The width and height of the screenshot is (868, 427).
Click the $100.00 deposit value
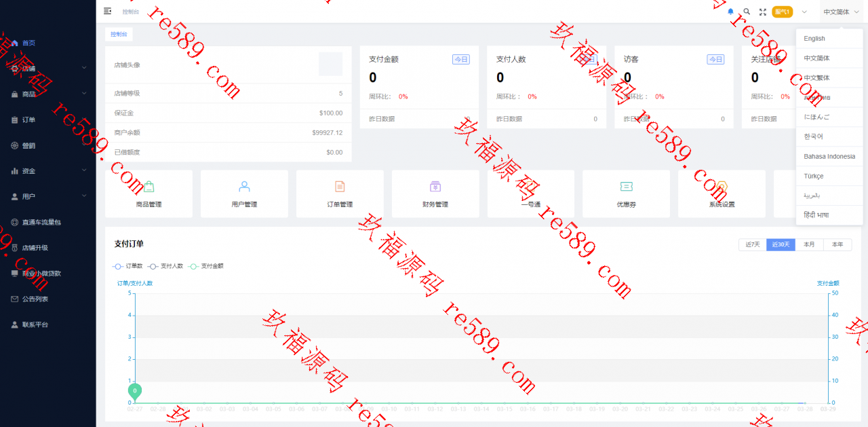[331, 113]
